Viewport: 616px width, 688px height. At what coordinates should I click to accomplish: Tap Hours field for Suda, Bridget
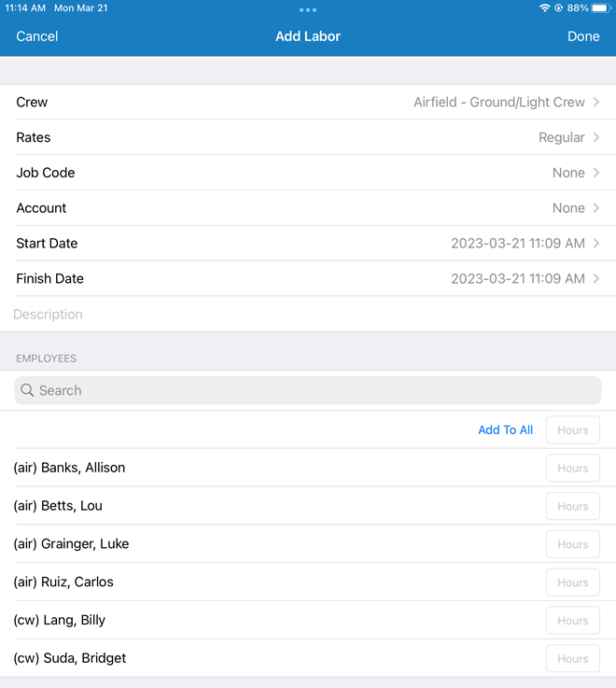[x=572, y=658]
